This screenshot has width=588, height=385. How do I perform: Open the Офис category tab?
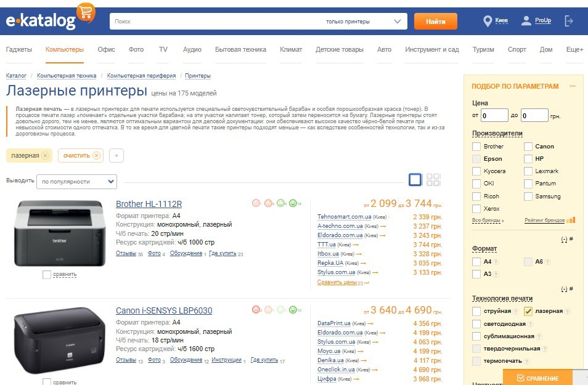[x=106, y=49]
